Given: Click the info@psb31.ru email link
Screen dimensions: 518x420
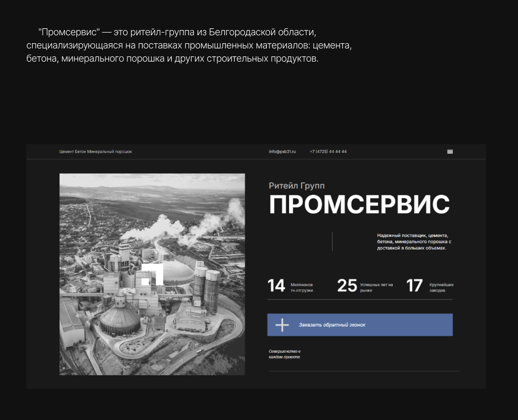Looking at the screenshot, I should tap(282, 152).
